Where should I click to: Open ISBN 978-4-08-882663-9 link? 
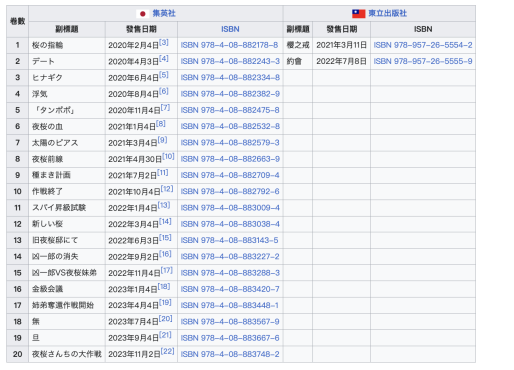pos(230,159)
